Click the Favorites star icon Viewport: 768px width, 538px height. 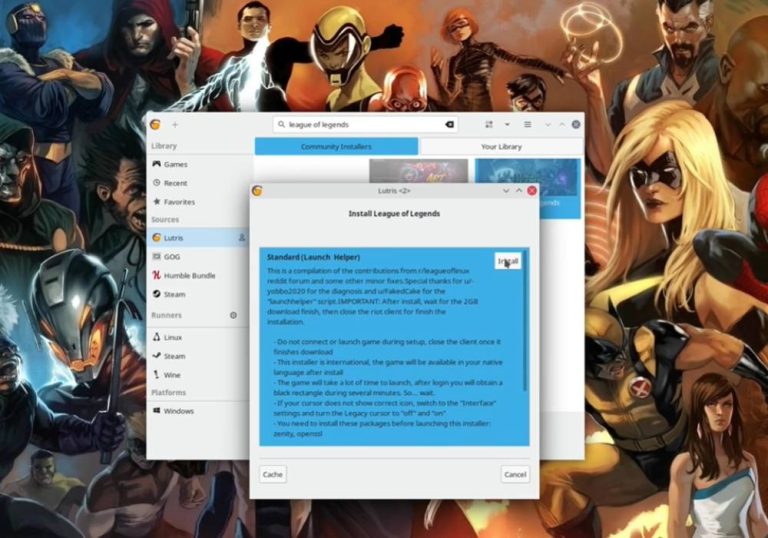coord(156,201)
